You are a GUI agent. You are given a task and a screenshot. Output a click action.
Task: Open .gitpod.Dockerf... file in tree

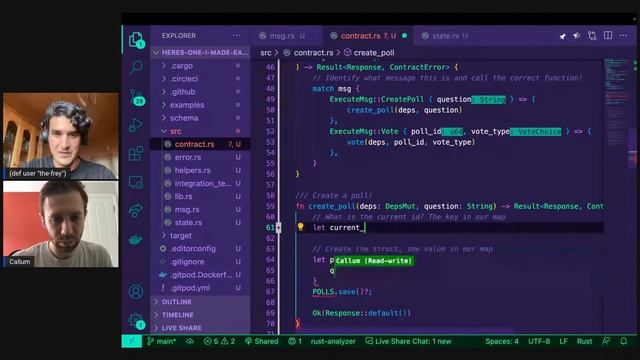pyautogui.click(x=200, y=275)
